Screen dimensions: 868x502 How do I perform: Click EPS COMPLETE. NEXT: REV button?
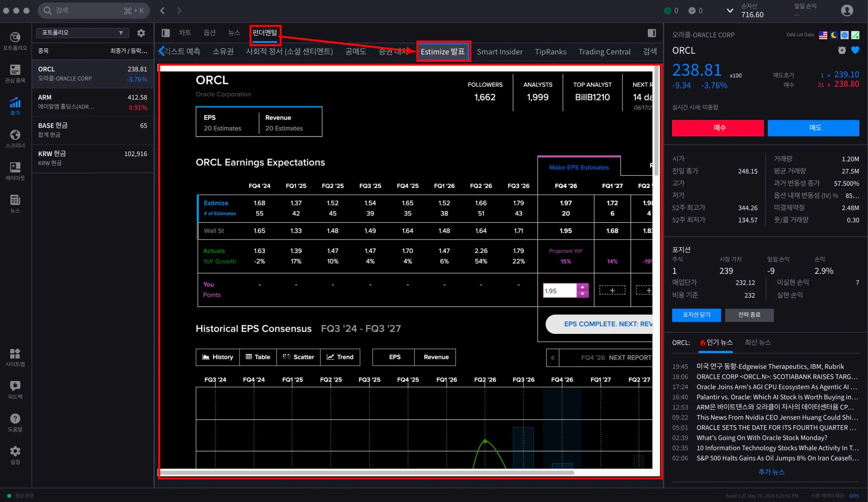[x=599, y=324]
